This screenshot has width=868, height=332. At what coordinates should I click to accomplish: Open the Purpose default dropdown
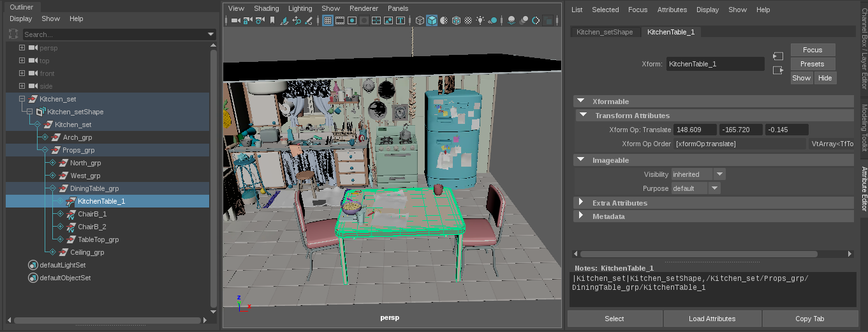coord(714,188)
